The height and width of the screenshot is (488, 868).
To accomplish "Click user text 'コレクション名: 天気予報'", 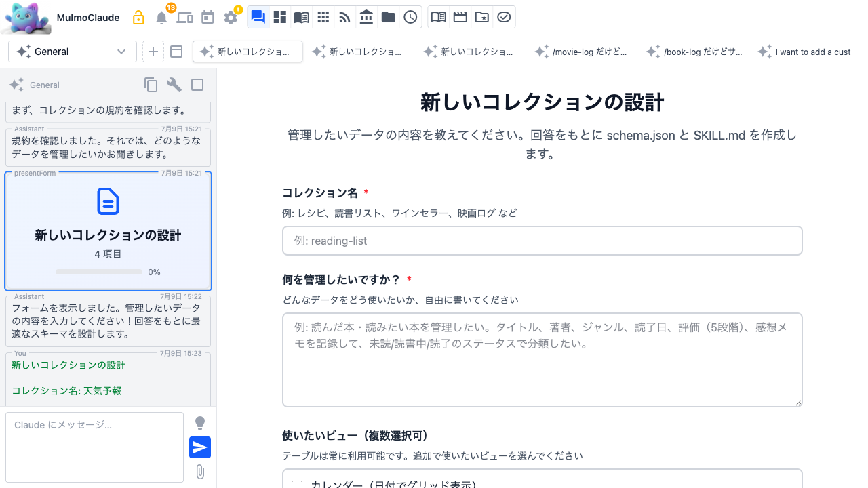I will pos(66,391).
